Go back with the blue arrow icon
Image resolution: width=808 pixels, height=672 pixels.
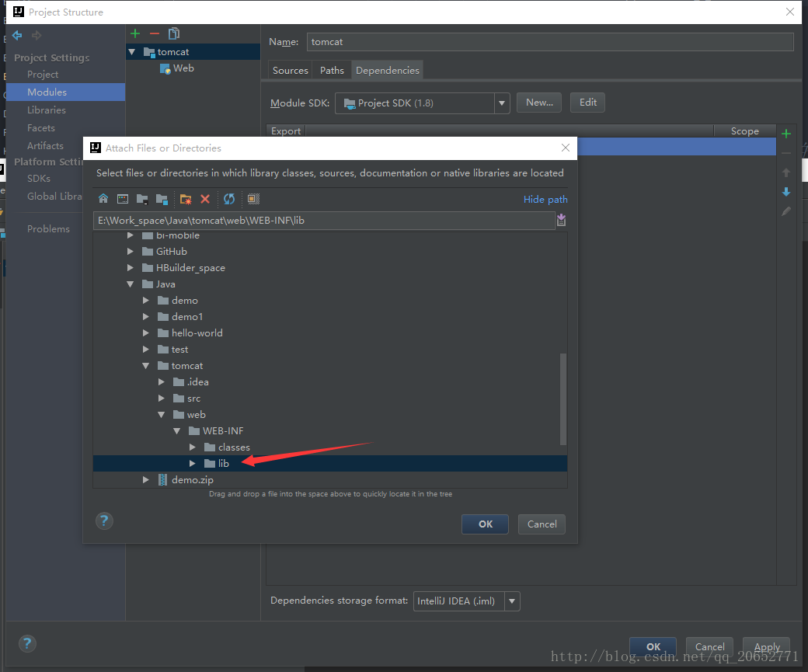point(17,35)
